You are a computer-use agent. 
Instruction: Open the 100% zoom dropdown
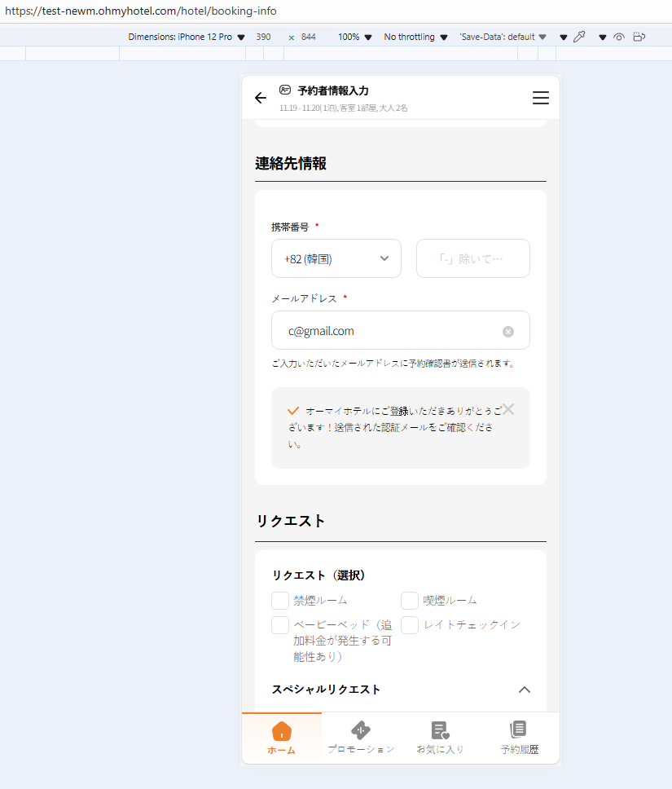pos(354,37)
